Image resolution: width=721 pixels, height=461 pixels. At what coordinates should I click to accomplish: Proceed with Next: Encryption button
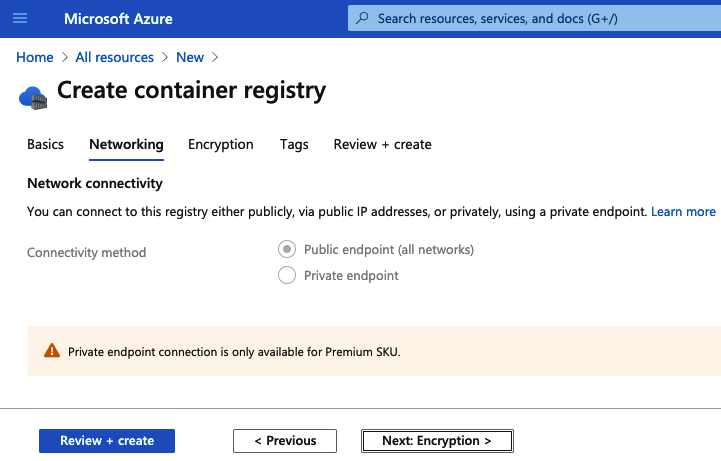(x=437, y=441)
